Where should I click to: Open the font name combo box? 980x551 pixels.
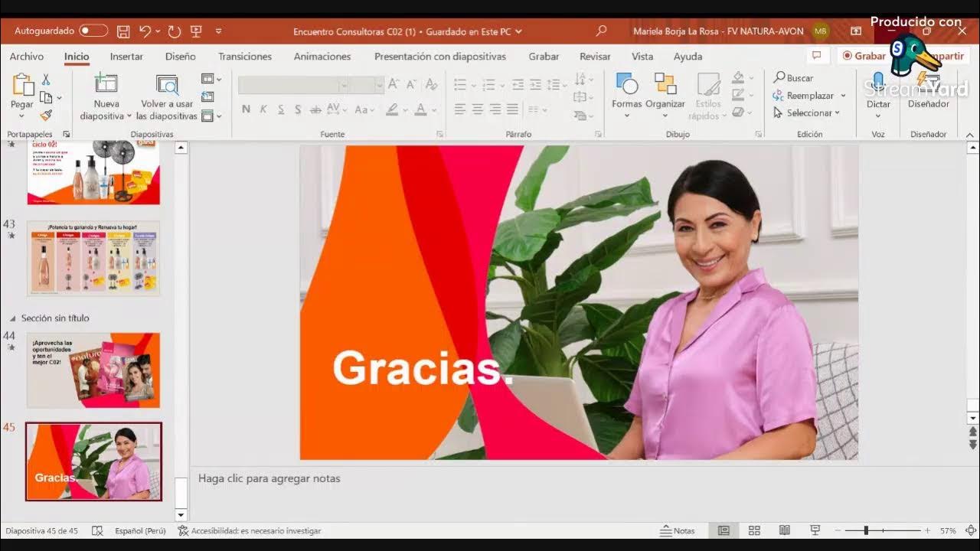pos(293,85)
